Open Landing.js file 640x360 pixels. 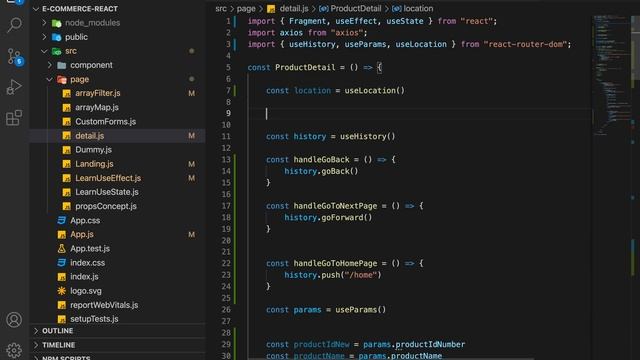(94, 164)
